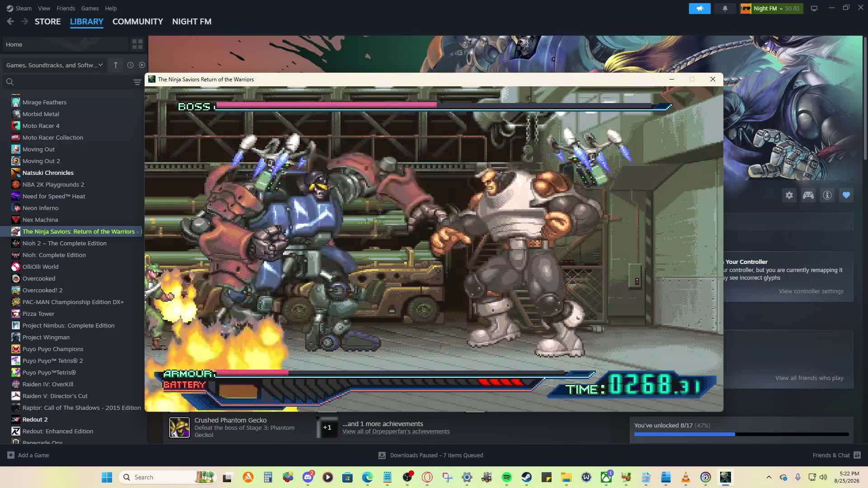Go forward with the navigation arrow
Image resolution: width=868 pixels, height=488 pixels.
point(25,21)
